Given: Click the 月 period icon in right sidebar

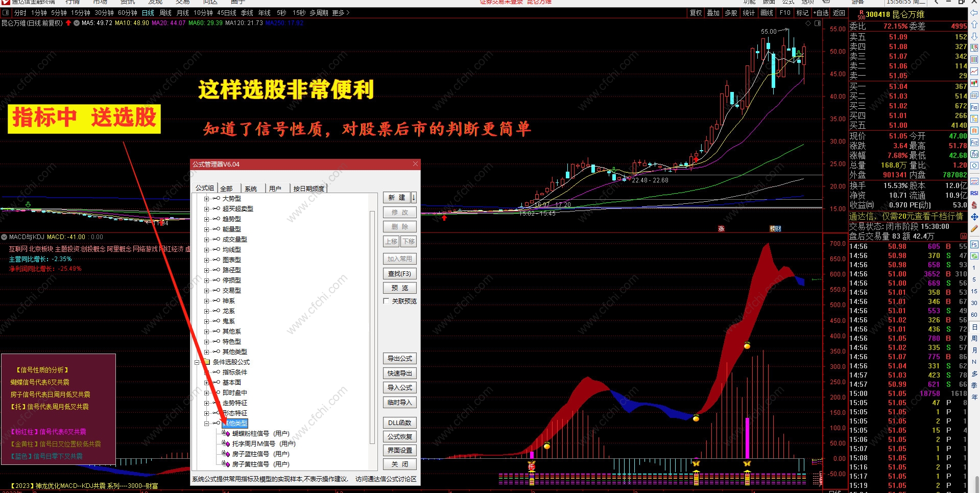Looking at the screenshot, I should pyautogui.click(x=974, y=350).
